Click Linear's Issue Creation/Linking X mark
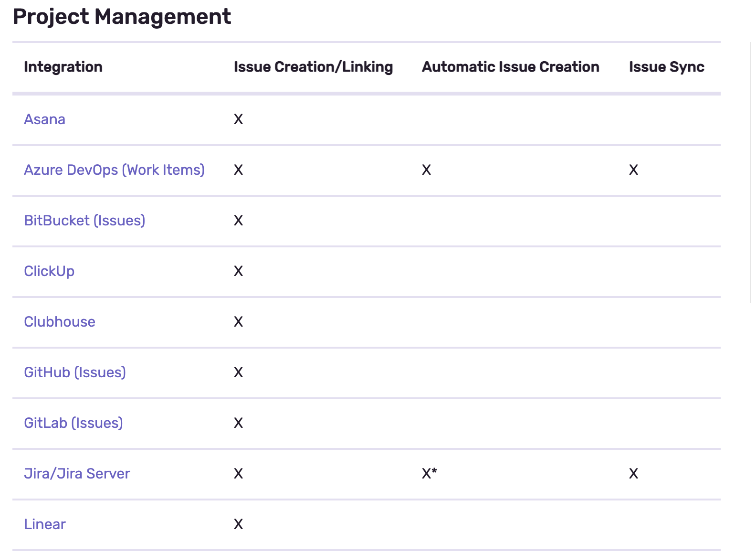756x553 pixels. click(239, 524)
